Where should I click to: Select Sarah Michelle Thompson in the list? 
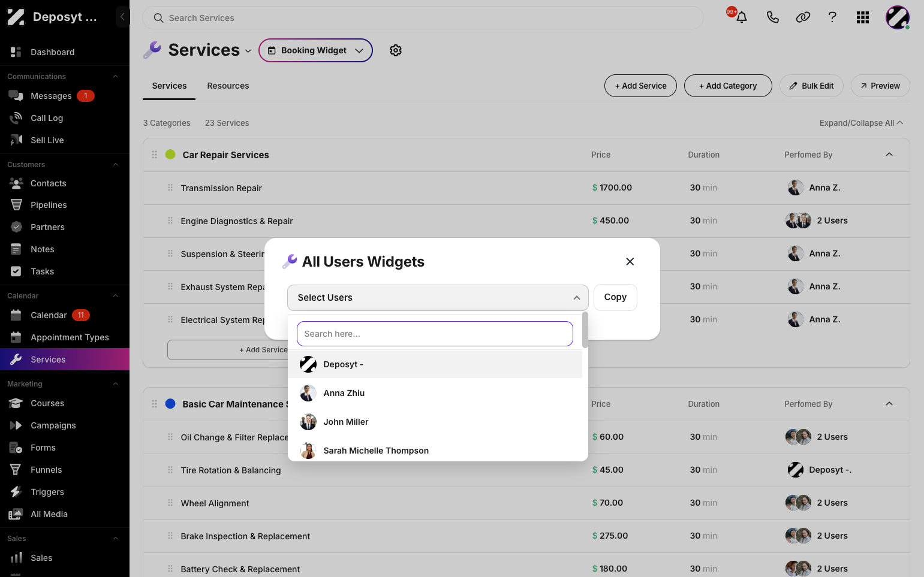coord(435,451)
